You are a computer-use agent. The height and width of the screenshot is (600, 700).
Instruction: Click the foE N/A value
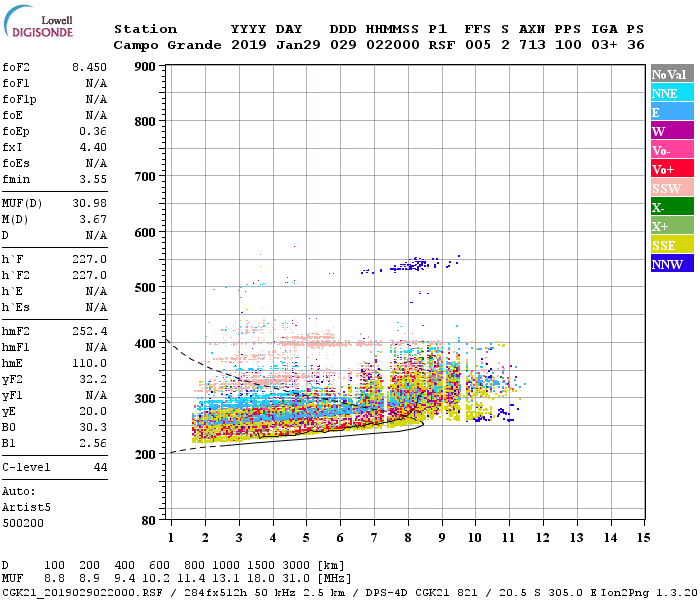96,115
